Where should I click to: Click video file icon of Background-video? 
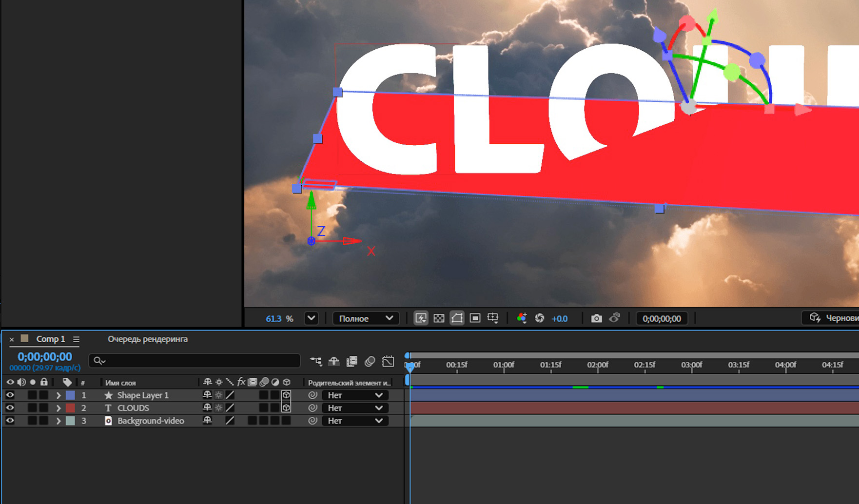[108, 421]
